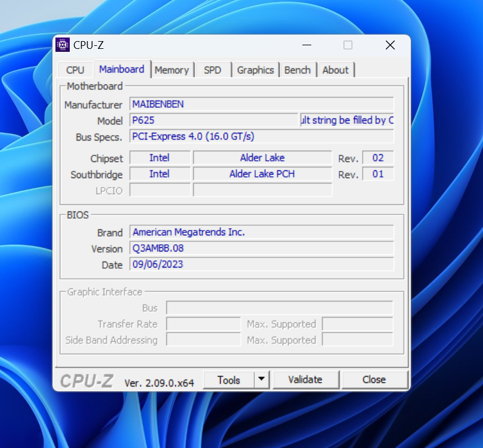
Task: Click the Alder Lake PCH field
Action: 262,174
